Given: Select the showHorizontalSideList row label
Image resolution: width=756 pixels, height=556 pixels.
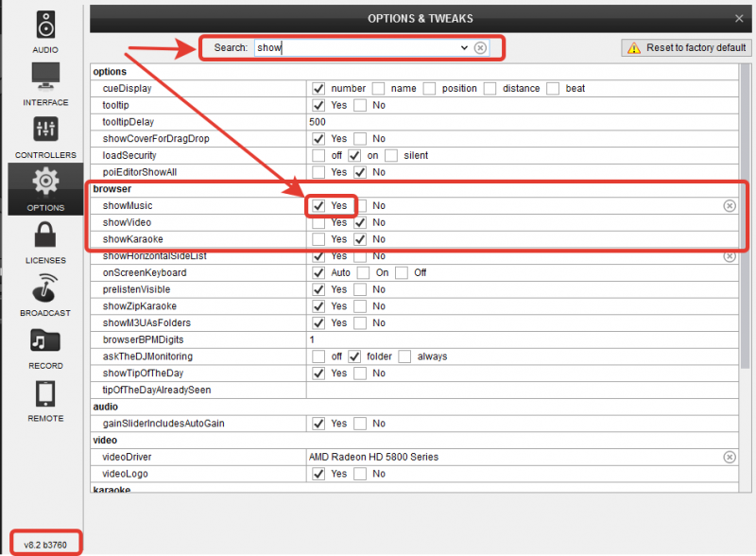Looking at the screenshot, I should tap(154, 256).
